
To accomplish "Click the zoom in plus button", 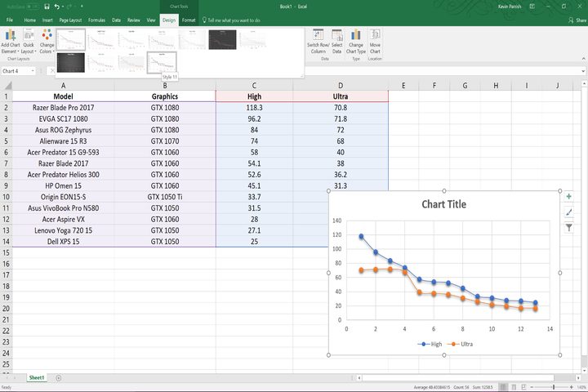I will coord(571,387).
